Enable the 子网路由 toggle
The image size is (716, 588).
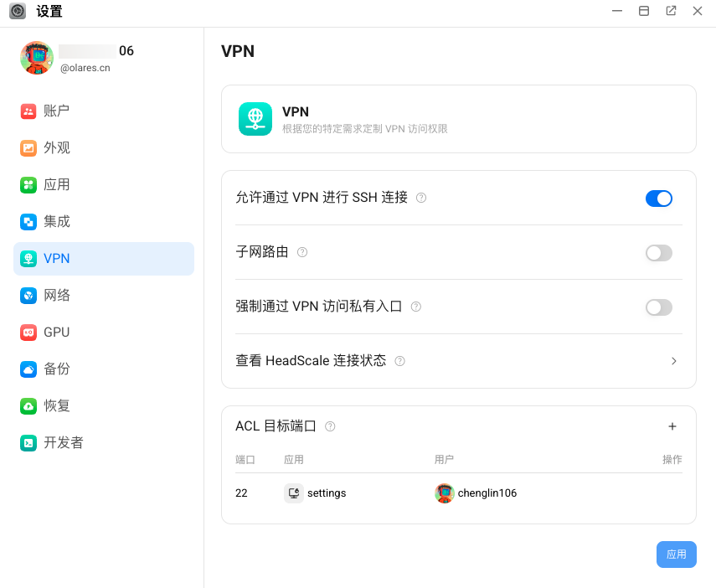(x=659, y=253)
